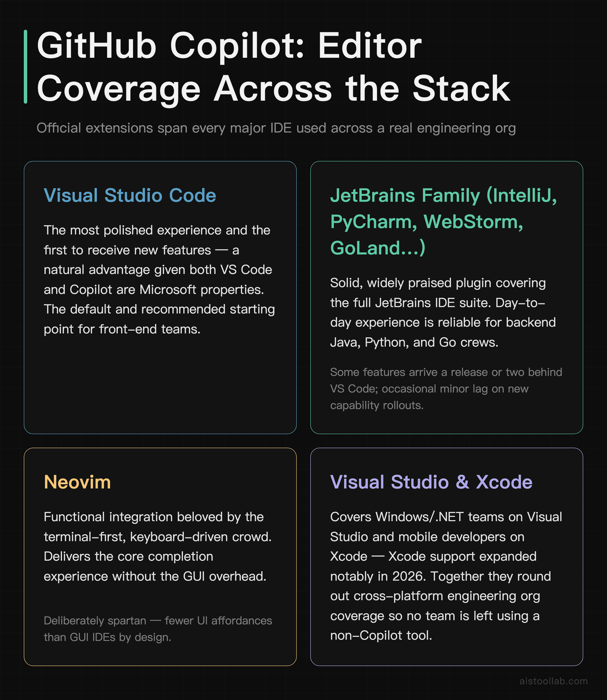Select the 'JetBrains Family (IntelliJ, PyCharm, WebStorm, GoLand...)' heading
Viewport: 607px width, 700px height.
click(x=444, y=222)
